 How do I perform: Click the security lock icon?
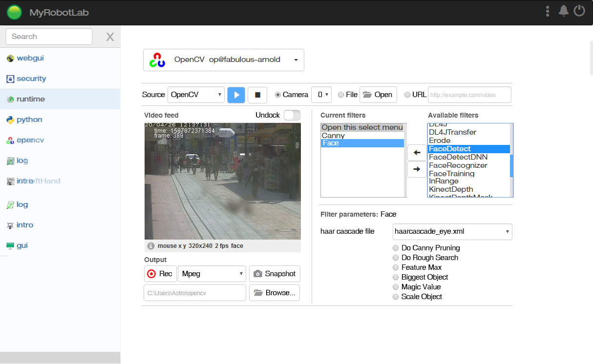coord(10,79)
